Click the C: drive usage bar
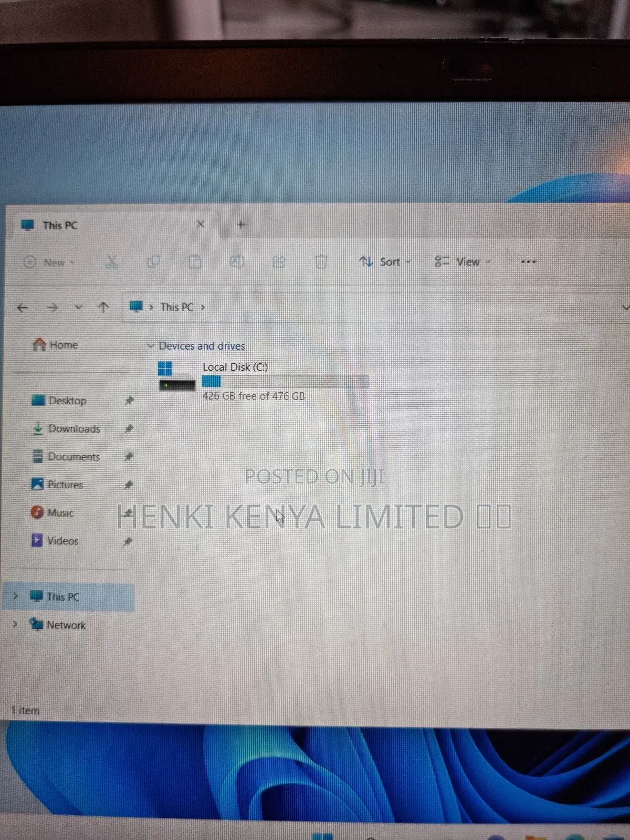630x840 pixels. coord(285,382)
